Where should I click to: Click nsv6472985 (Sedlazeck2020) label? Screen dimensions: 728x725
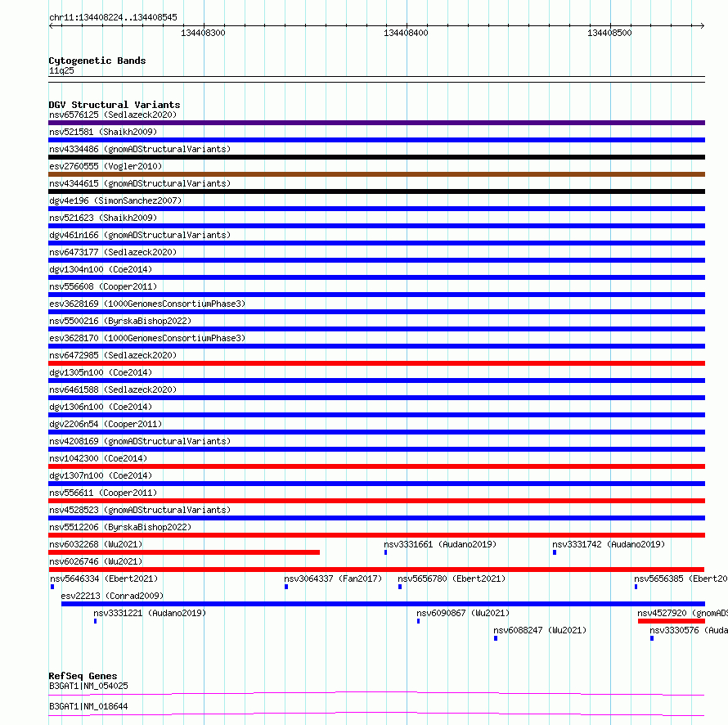(x=113, y=355)
